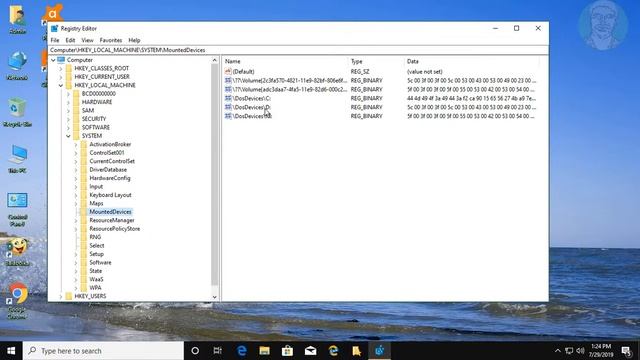Open Google Chrome desktop shortcut
The width and height of the screenshot is (640, 360).
17,301
